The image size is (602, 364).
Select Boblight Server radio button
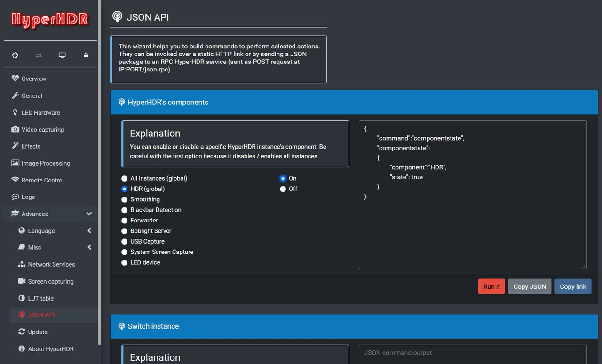tap(125, 231)
